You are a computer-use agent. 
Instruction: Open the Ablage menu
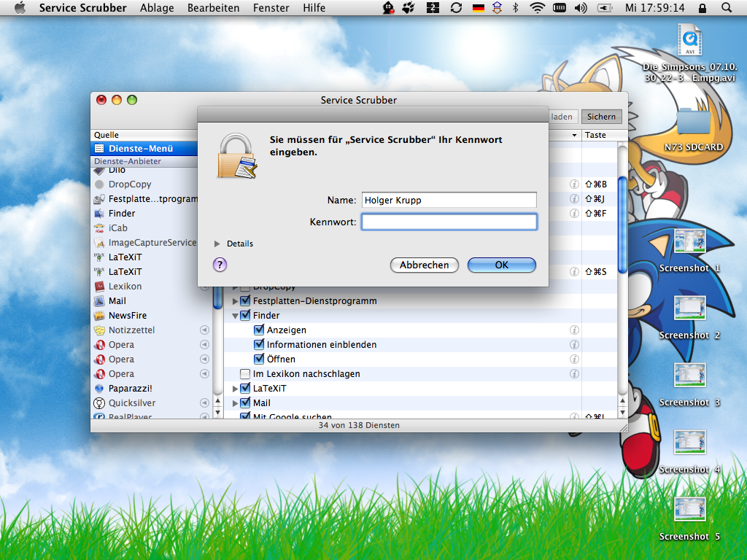[x=157, y=7]
